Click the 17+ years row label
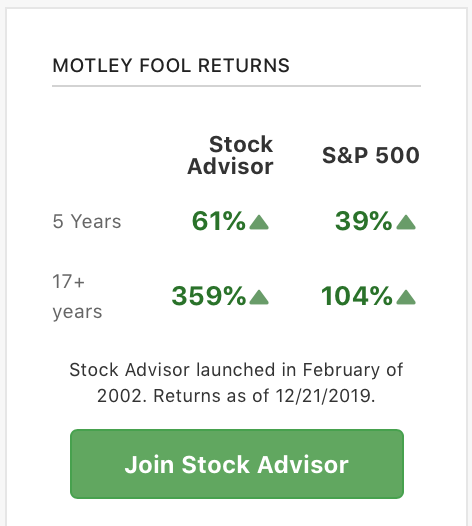 (x=77, y=297)
